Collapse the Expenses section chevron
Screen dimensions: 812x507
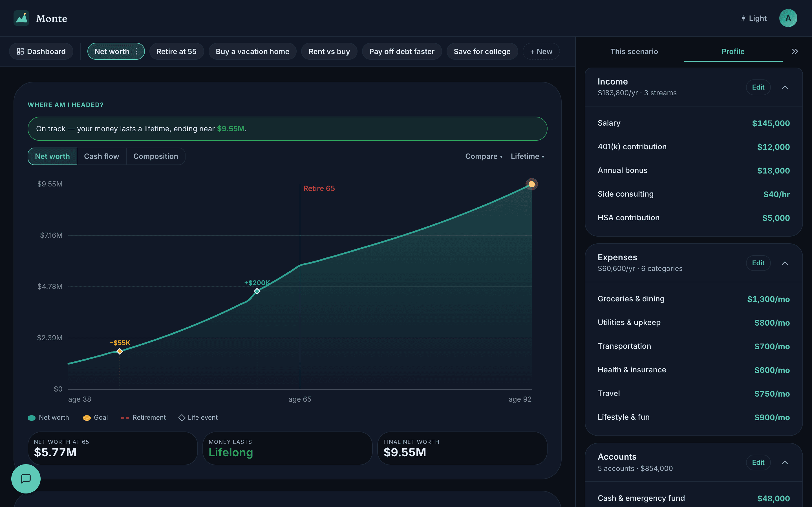point(784,263)
